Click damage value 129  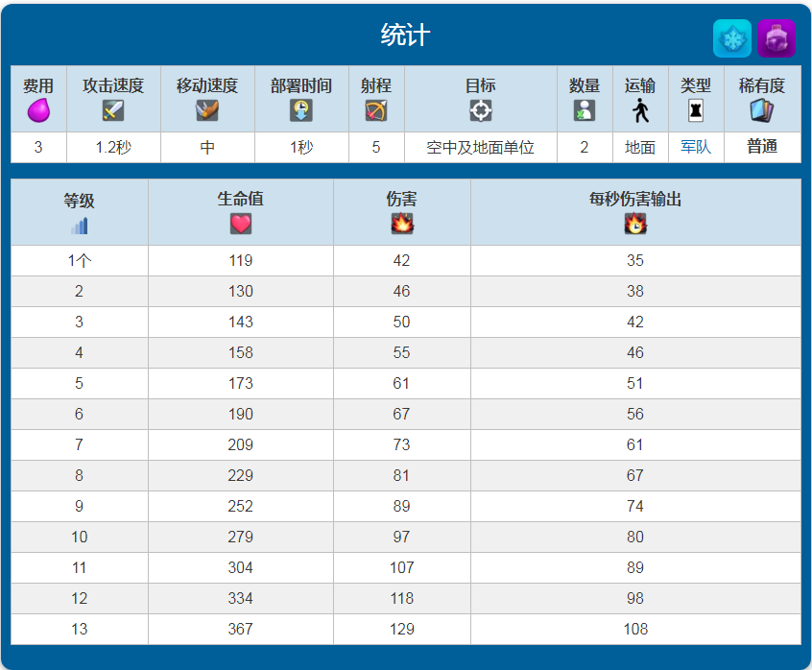click(402, 629)
